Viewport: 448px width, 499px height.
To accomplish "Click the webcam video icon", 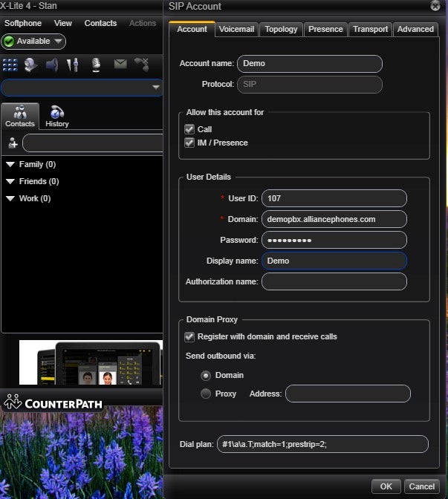I will click(x=31, y=65).
